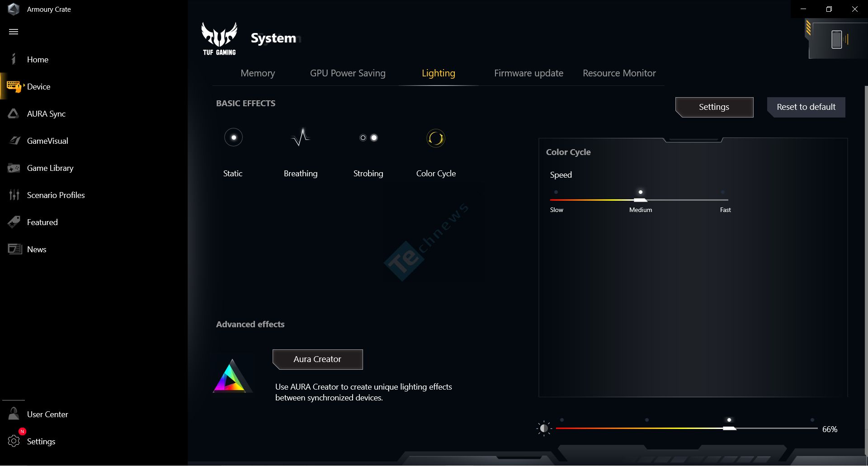Click the Scenario Profiles sidebar label
Image resolution: width=868 pixels, height=466 pixels.
click(x=56, y=195)
